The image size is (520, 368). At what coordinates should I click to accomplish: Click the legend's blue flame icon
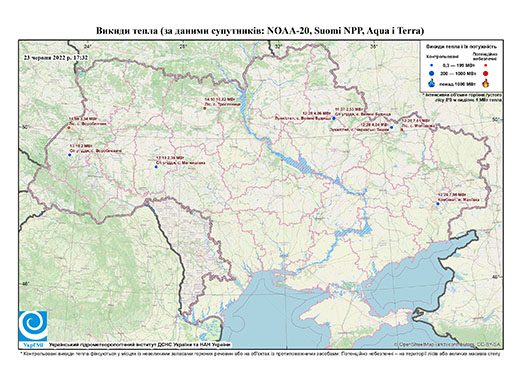point(432,83)
